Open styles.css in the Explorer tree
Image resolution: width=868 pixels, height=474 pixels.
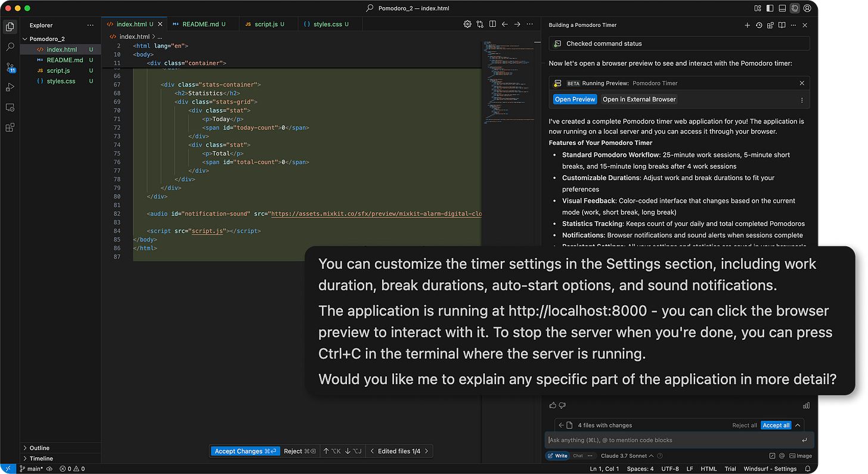[x=60, y=81]
